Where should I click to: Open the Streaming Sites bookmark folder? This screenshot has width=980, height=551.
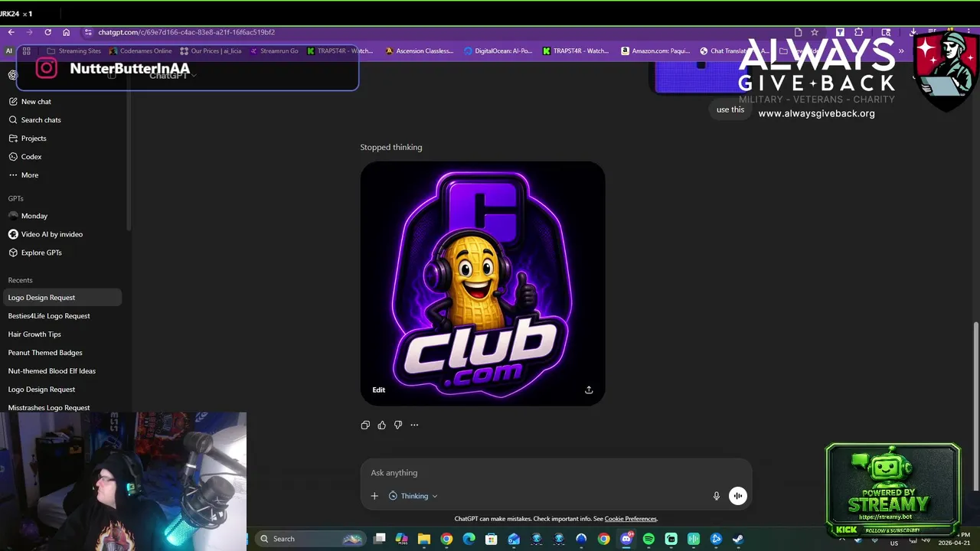click(73, 51)
